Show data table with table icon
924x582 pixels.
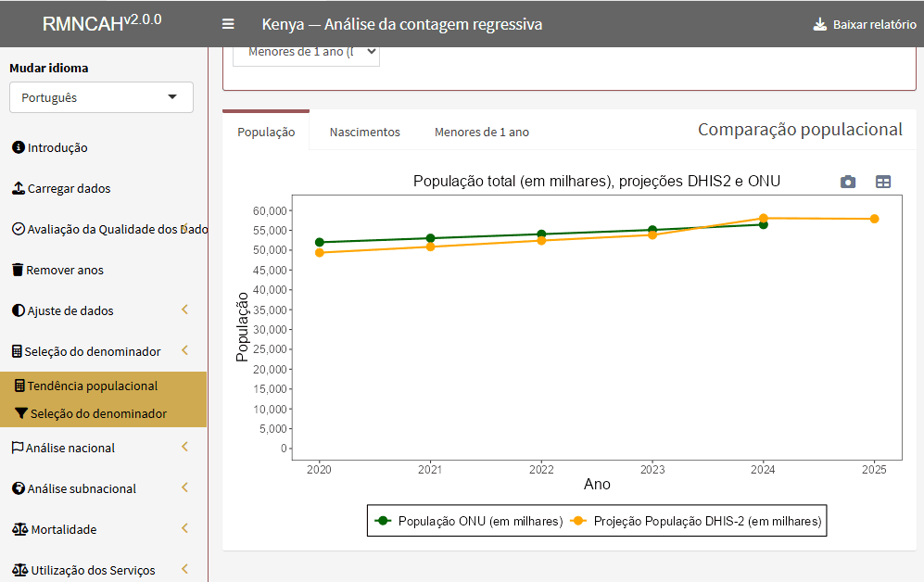(x=882, y=182)
